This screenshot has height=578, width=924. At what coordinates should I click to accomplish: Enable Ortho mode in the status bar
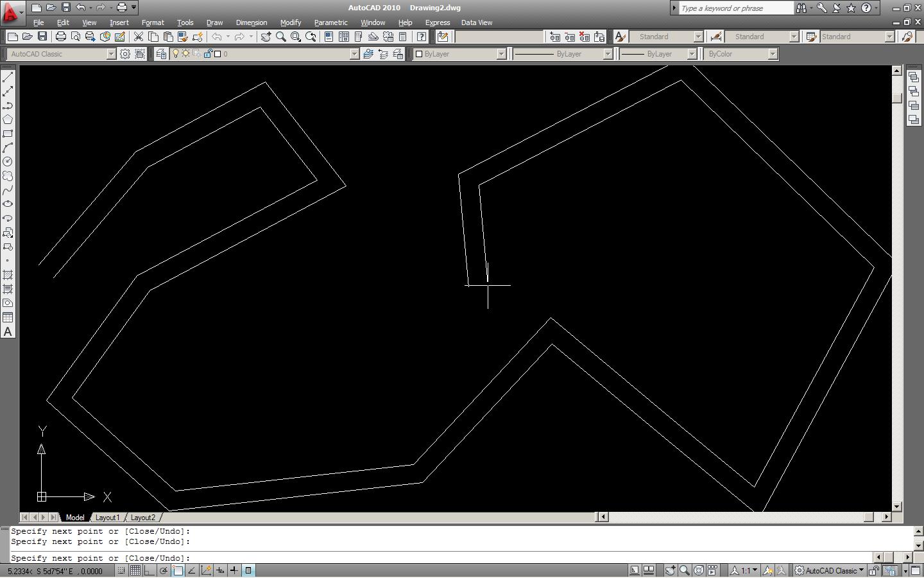pyautogui.click(x=150, y=570)
